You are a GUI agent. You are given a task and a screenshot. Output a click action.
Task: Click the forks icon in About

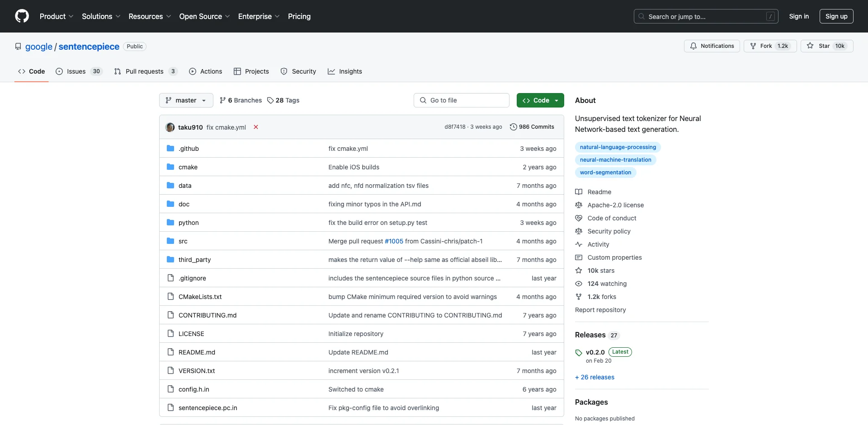point(579,297)
